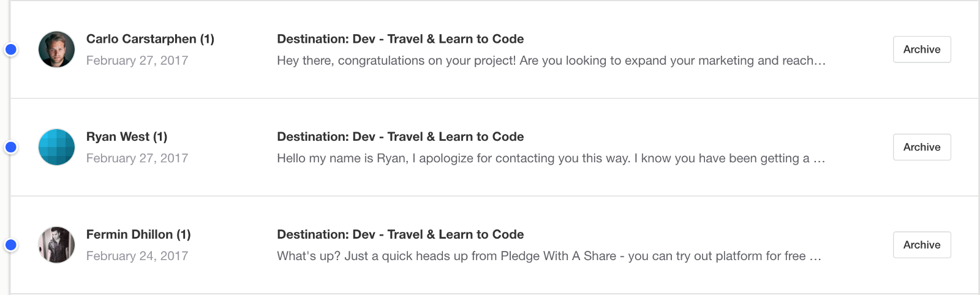Open the subject line of Carlo's message
980x295 pixels.
coord(400,39)
